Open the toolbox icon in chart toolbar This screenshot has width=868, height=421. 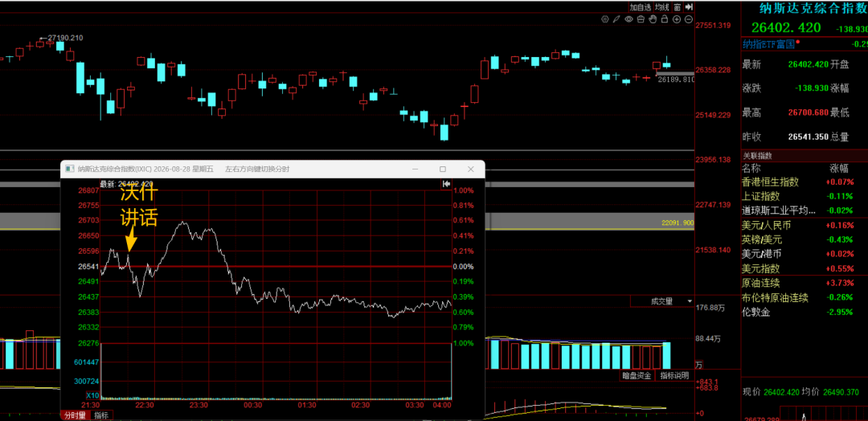641,18
